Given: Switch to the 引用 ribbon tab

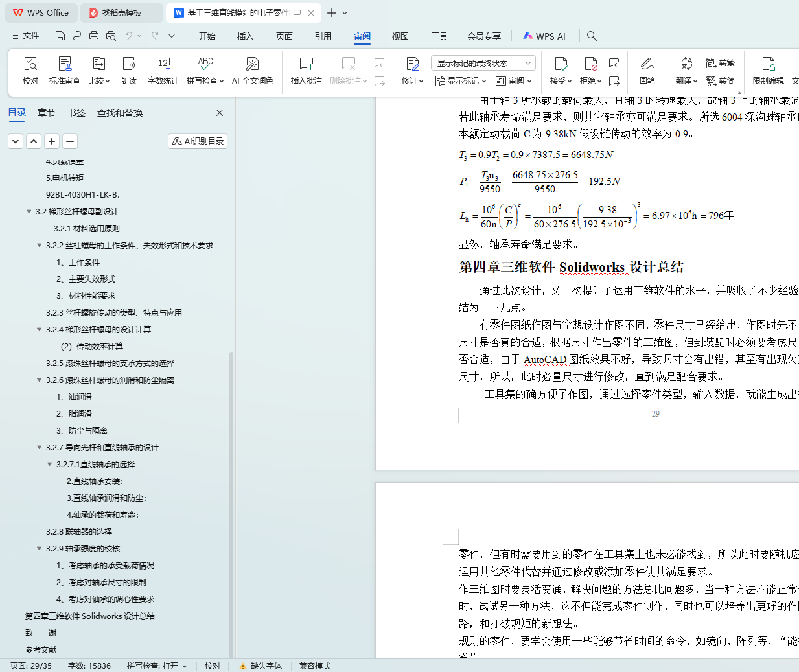Looking at the screenshot, I should (323, 36).
